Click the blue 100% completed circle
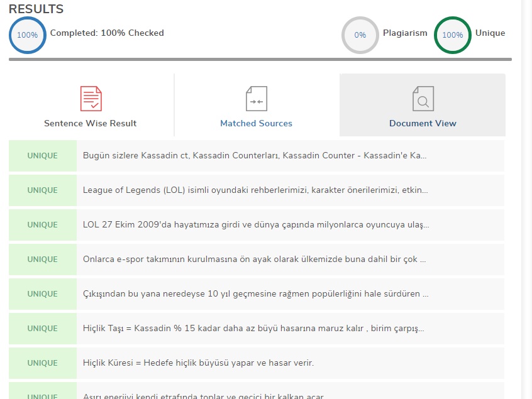Image resolution: width=532 pixels, height=399 pixels. coord(27,35)
